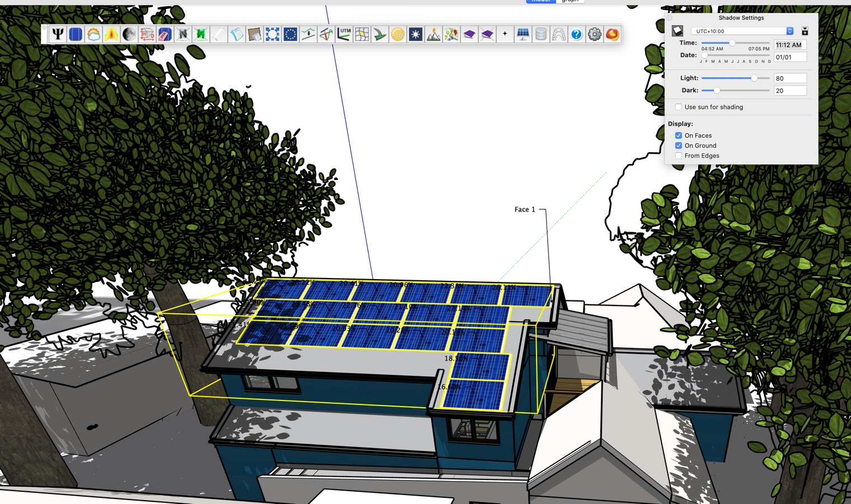Open the grey database cylinder icon
This screenshot has width=851, height=504.
pyautogui.click(x=541, y=35)
